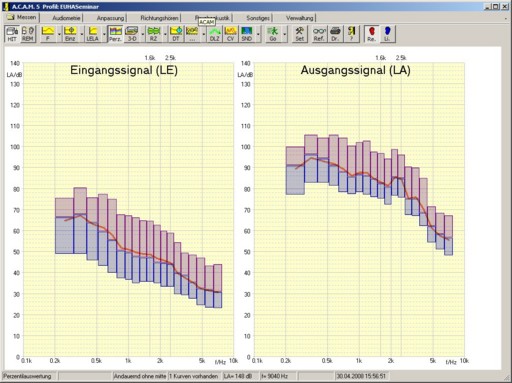
Task: Click the Ausgangssignal (LA) chart title
Action: (x=355, y=70)
